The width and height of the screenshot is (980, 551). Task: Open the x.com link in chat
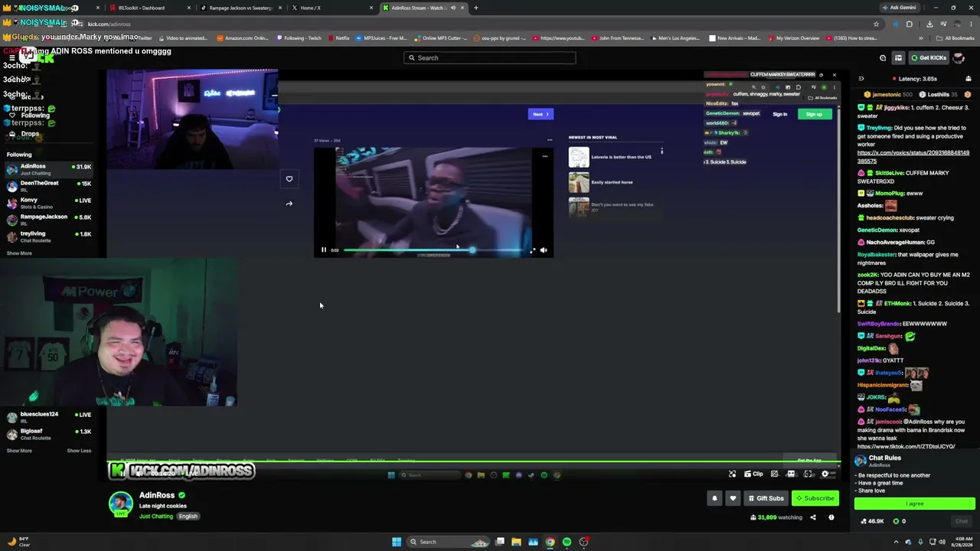point(913,157)
